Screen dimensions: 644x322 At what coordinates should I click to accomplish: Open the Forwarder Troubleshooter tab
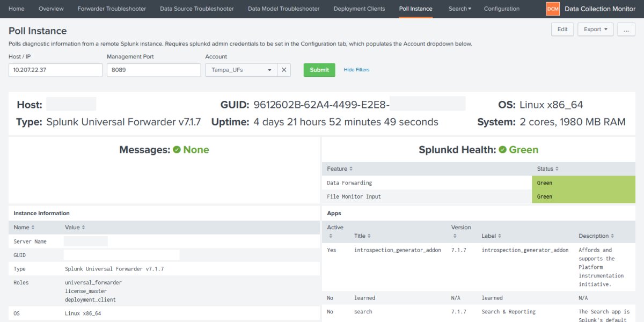coord(112,9)
